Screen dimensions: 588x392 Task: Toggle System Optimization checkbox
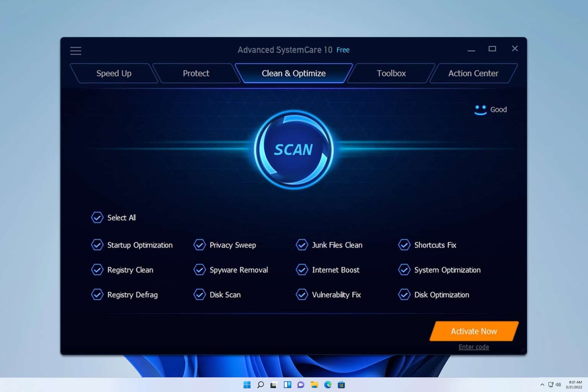tap(404, 270)
